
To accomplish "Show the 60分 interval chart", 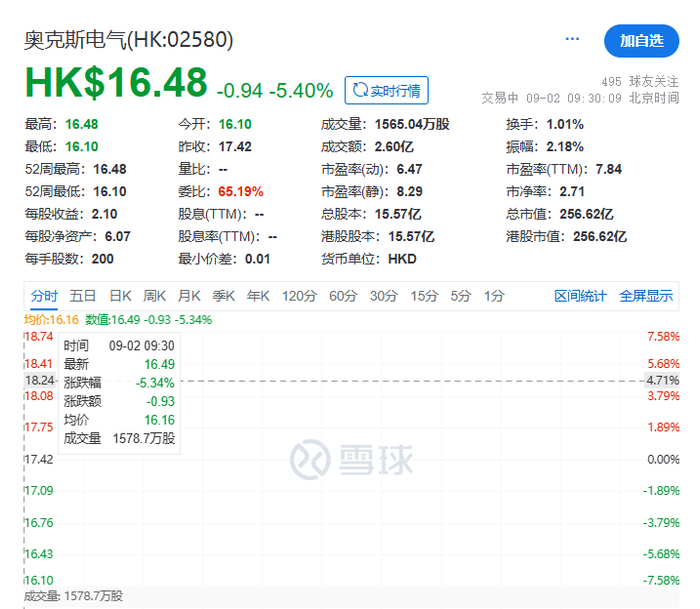I will click(x=343, y=296).
